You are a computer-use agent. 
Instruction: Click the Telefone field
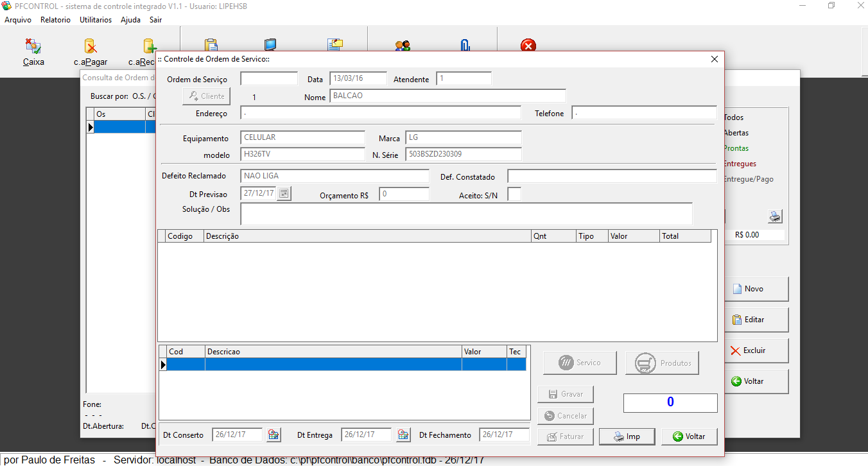coord(644,113)
